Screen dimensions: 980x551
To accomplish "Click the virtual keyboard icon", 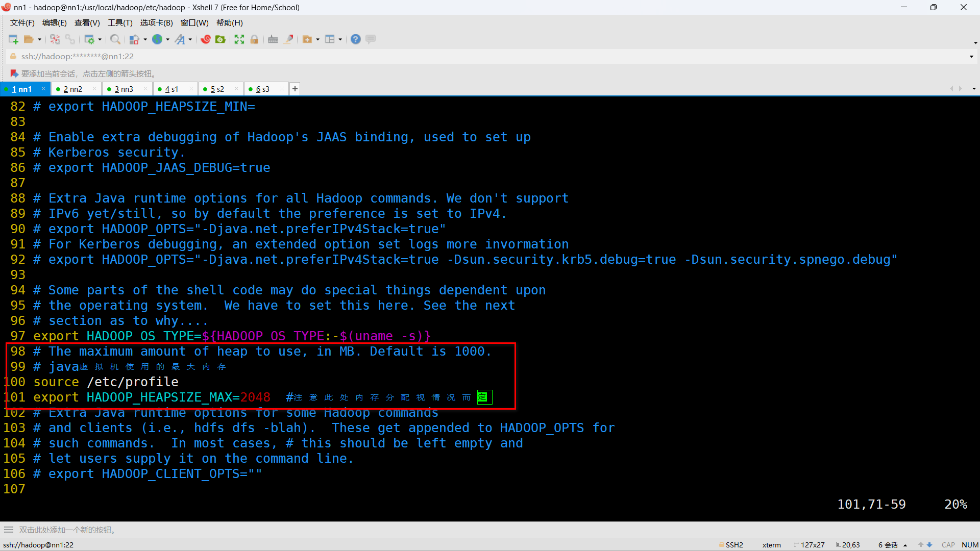I will point(273,39).
